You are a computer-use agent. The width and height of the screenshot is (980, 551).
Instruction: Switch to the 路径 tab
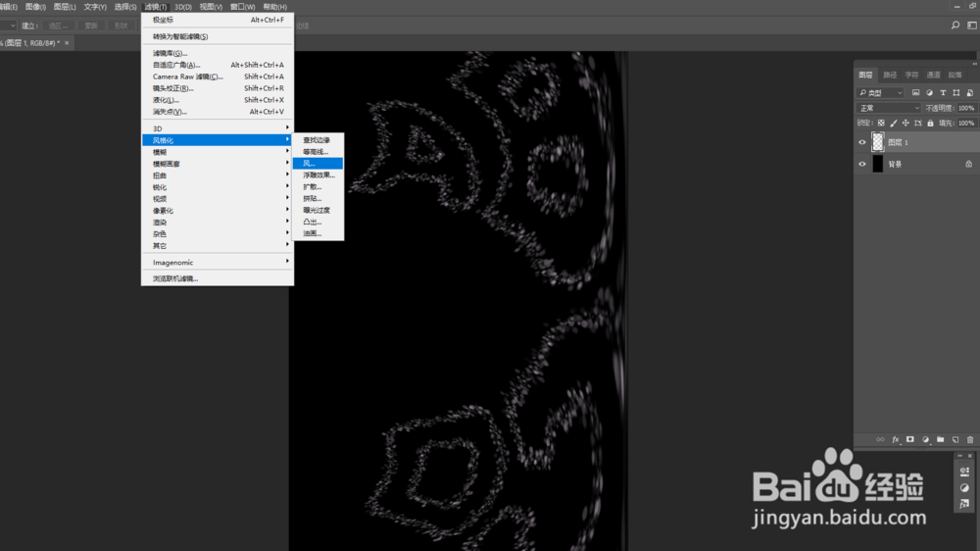click(x=890, y=75)
